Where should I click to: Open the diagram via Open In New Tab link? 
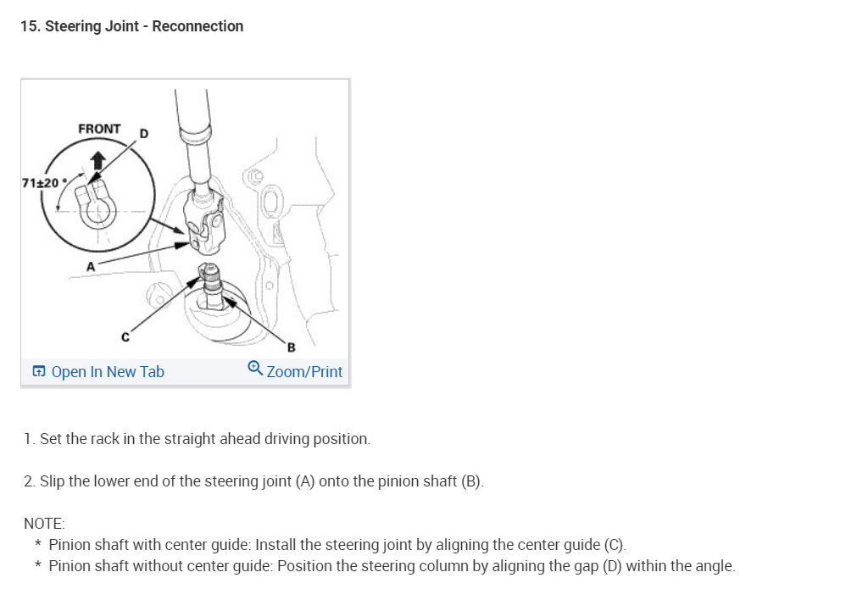click(108, 372)
